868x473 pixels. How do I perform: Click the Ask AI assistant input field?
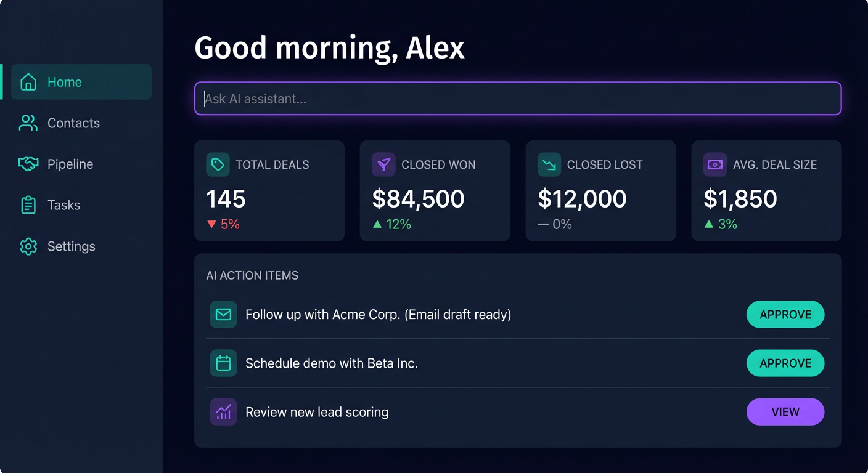(517, 99)
